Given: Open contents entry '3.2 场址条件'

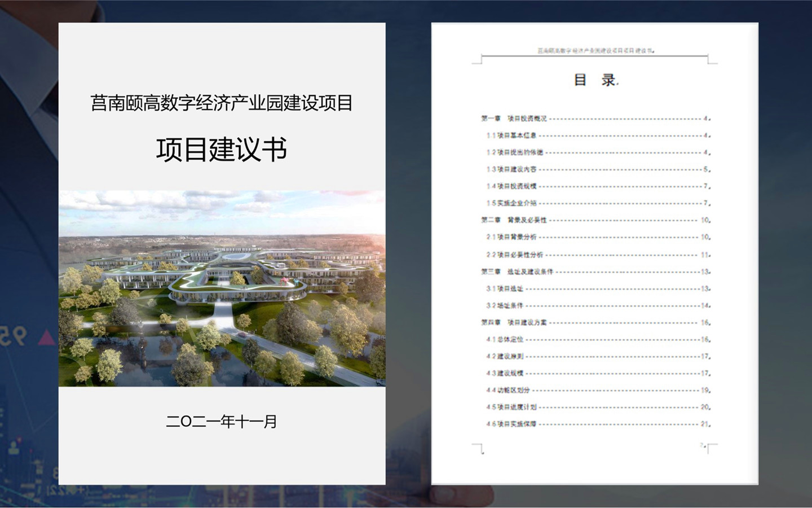Looking at the screenshot, I should click(x=598, y=306).
